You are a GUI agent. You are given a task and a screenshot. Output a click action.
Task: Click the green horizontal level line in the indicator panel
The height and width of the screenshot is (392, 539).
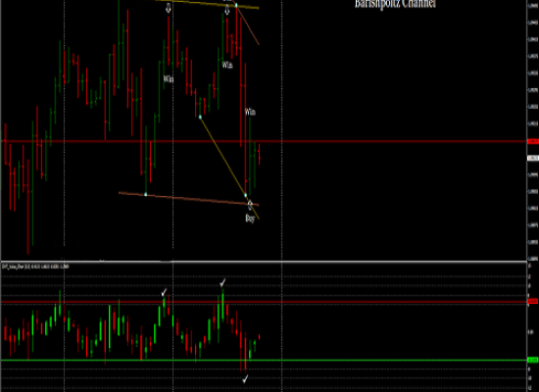(x=264, y=360)
